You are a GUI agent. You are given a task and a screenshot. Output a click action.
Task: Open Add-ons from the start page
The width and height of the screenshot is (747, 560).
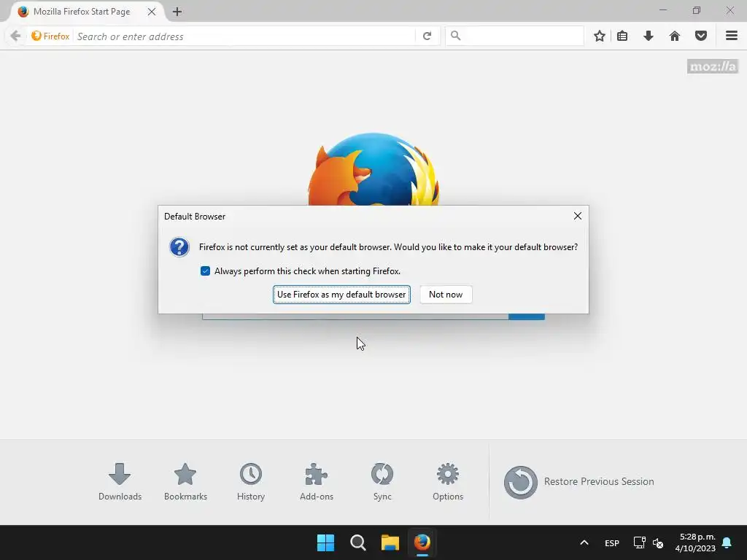(317, 481)
